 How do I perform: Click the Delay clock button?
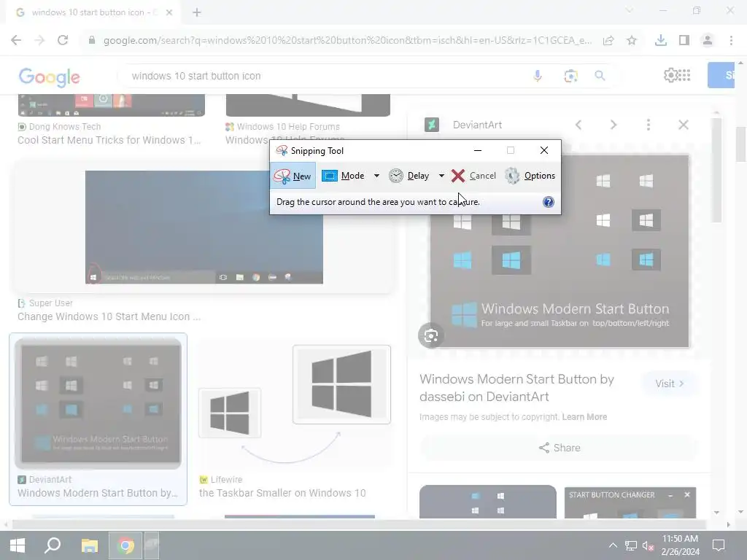[x=409, y=176]
